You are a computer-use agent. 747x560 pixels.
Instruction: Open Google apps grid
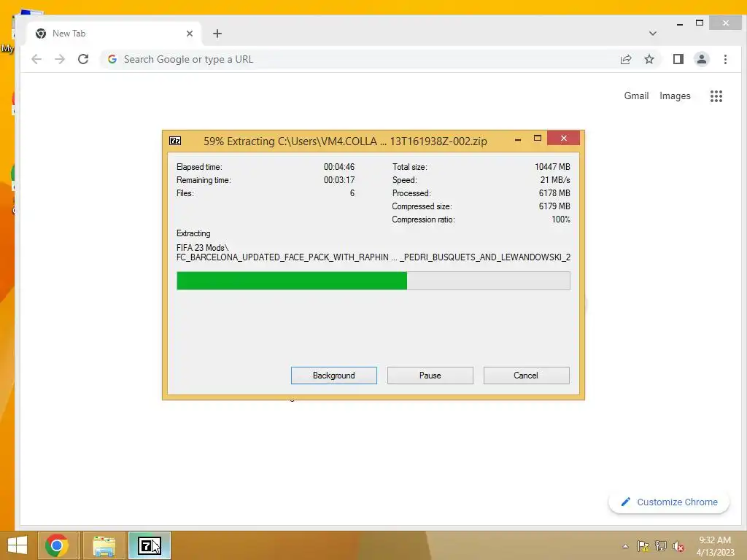(716, 96)
